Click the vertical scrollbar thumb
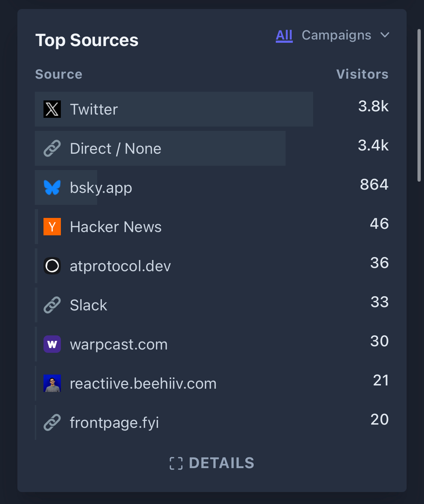Viewport: 424px width, 504px height. (419, 105)
